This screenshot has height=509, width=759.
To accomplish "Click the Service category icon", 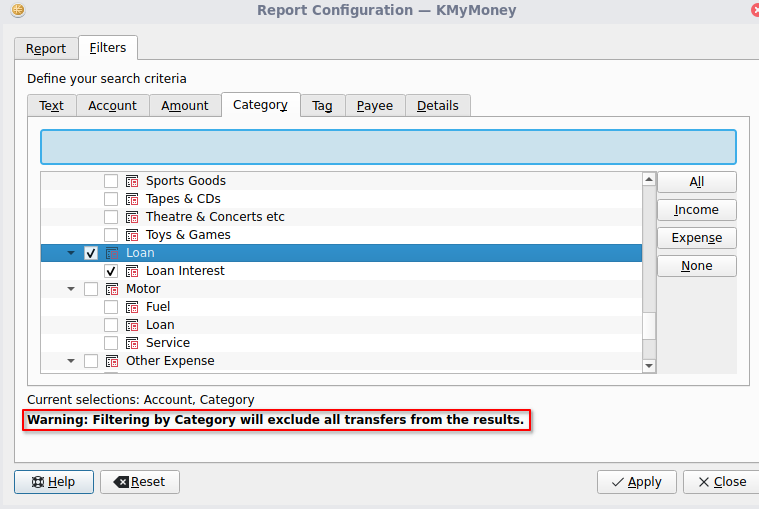I will point(132,343).
